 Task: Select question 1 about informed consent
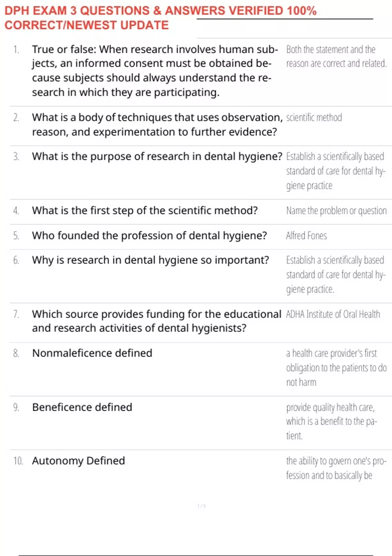155,71
